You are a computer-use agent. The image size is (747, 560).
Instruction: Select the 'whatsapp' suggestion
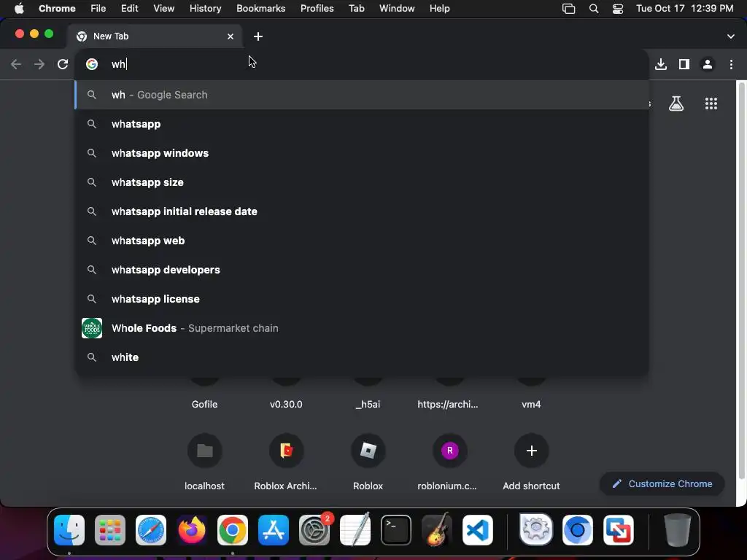pyautogui.click(x=362, y=124)
